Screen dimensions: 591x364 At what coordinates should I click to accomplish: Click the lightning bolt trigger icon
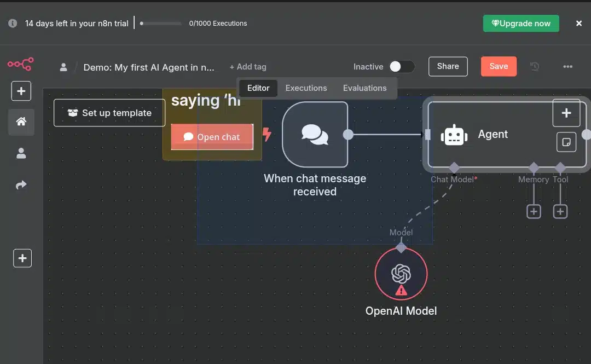(x=267, y=134)
